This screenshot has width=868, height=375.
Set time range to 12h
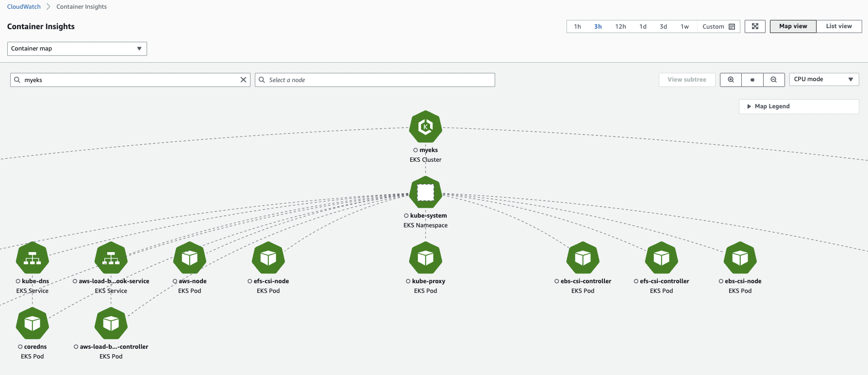point(620,27)
